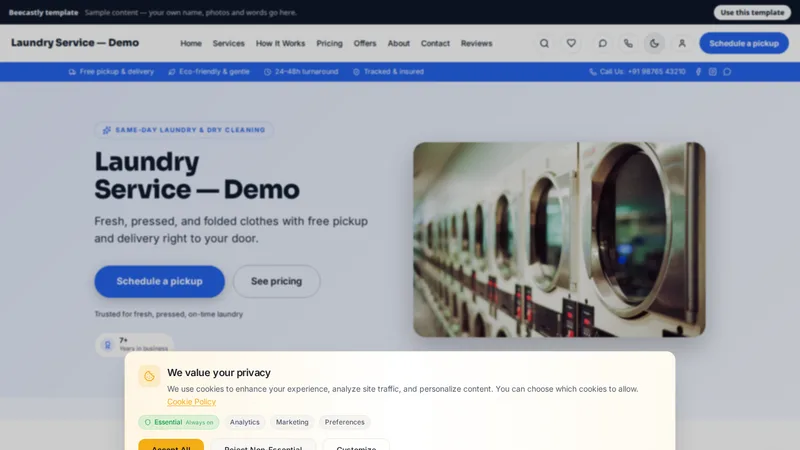Click 7+ Years in business badge
This screenshot has height=450, width=800.
coord(134,345)
